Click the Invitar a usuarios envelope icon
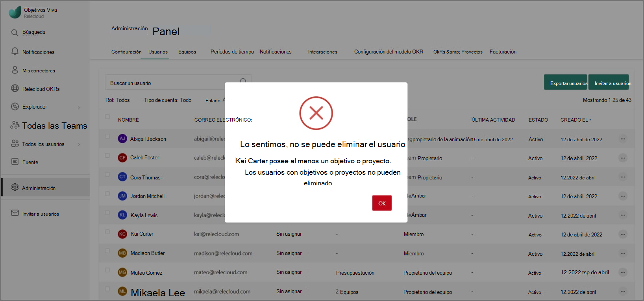 [x=15, y=213]
